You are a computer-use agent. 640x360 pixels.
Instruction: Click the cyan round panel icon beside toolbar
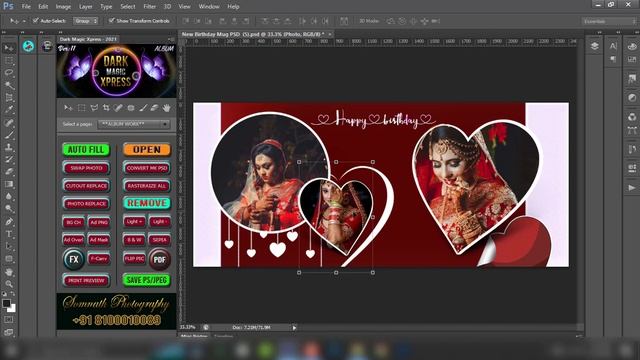point(28,46)
